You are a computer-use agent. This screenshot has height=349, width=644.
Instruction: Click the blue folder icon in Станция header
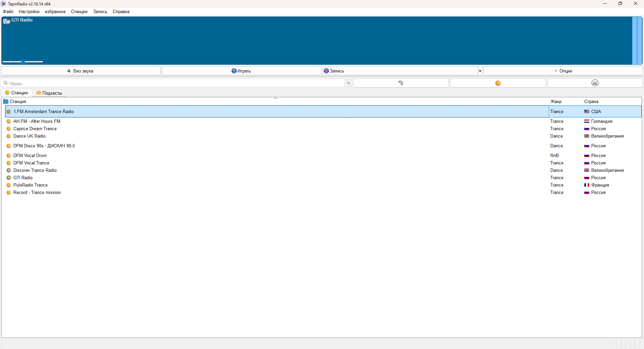[6, 101]
